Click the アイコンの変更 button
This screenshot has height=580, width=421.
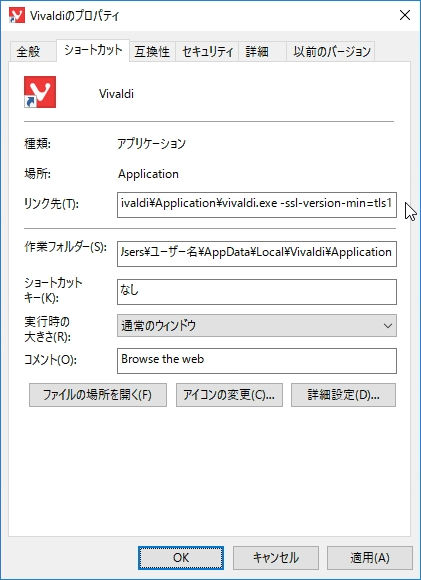tap(229, 395)
